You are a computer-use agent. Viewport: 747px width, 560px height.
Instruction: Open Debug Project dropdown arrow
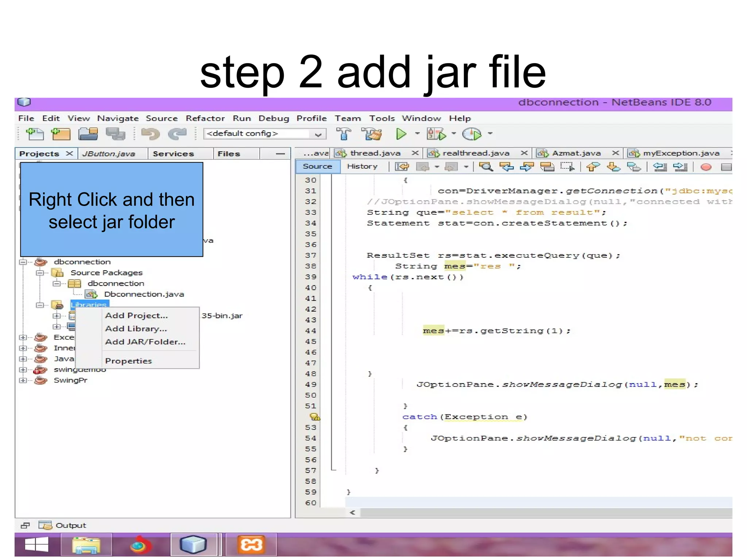point(453,134)
